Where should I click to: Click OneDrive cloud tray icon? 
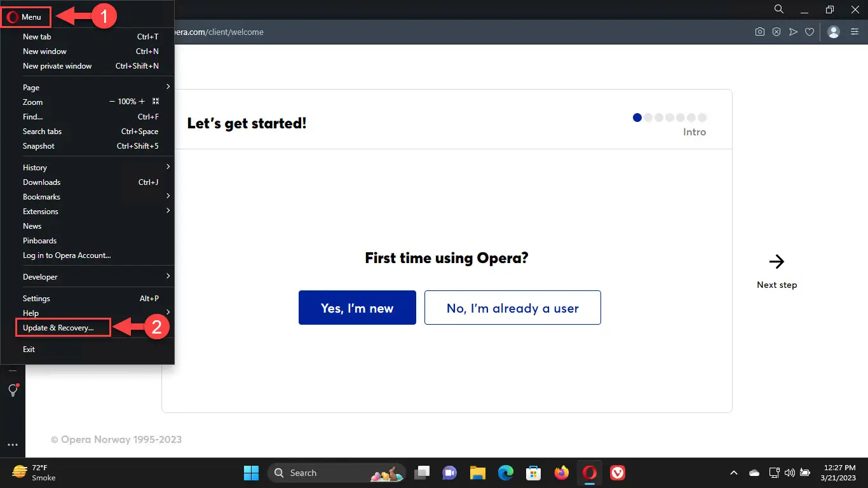754,473
